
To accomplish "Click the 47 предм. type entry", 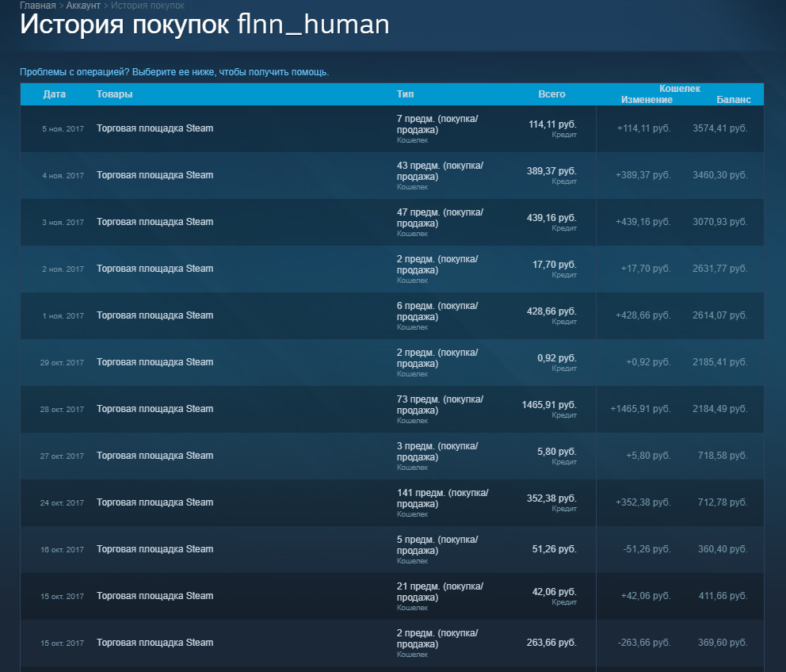I will point(440,218).
